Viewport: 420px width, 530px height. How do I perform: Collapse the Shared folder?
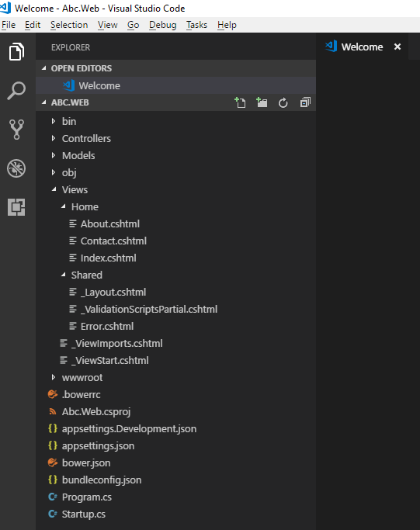click(63, 275)
